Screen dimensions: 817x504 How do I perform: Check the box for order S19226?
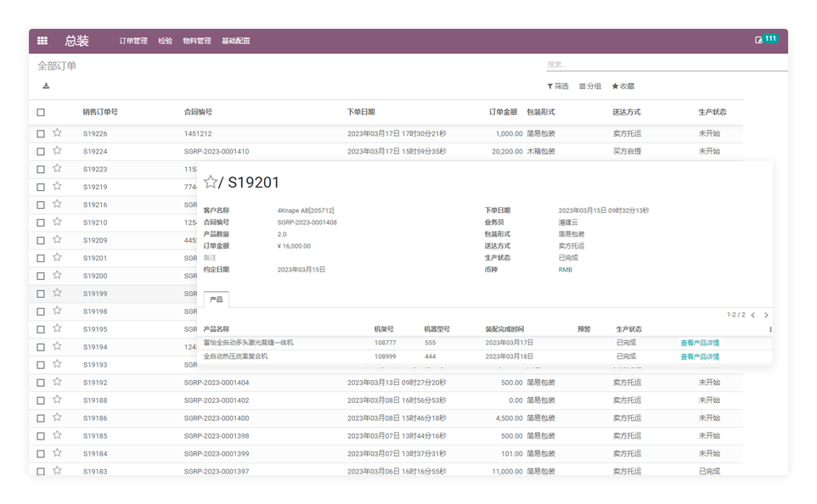click(41, 134)
